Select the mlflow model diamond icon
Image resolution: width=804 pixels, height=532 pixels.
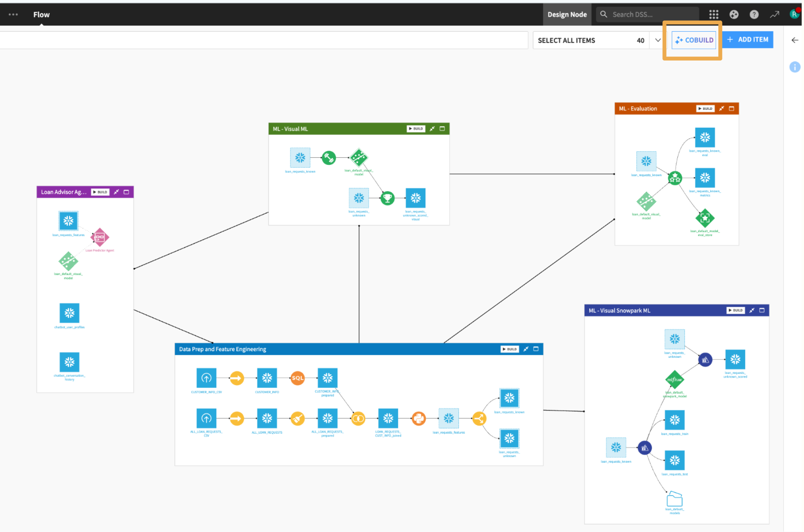pos(674,380)
